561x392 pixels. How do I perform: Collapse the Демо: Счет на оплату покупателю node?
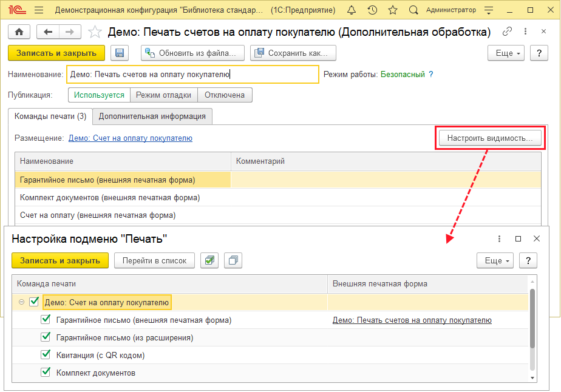(x=22, y=302)
